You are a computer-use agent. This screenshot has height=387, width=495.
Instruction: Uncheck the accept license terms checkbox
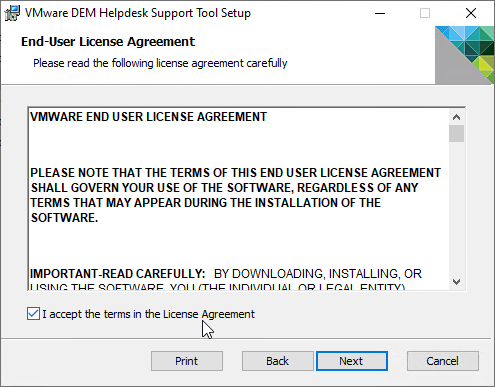pos(33,314)
